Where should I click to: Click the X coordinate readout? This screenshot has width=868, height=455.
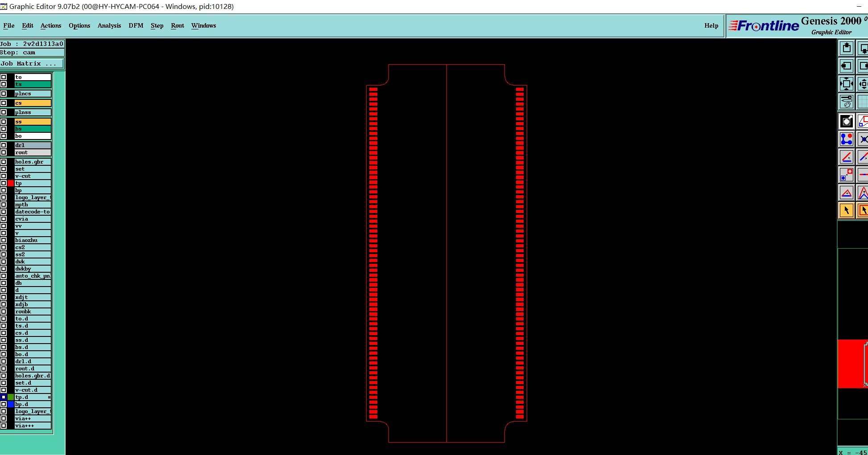853,452
